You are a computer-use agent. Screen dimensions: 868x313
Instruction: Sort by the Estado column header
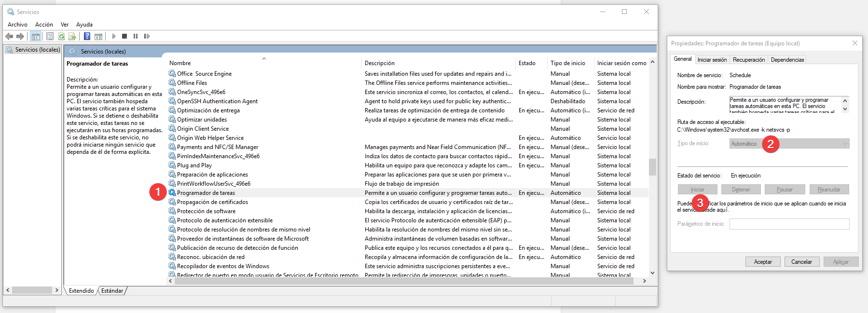[527, 63]
